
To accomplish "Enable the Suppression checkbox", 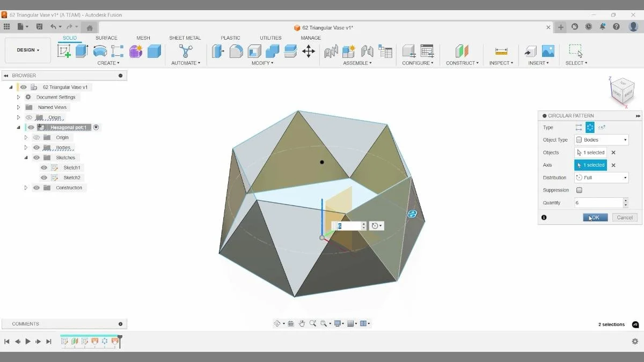I will pyautogui.click(x=579, y=190).
